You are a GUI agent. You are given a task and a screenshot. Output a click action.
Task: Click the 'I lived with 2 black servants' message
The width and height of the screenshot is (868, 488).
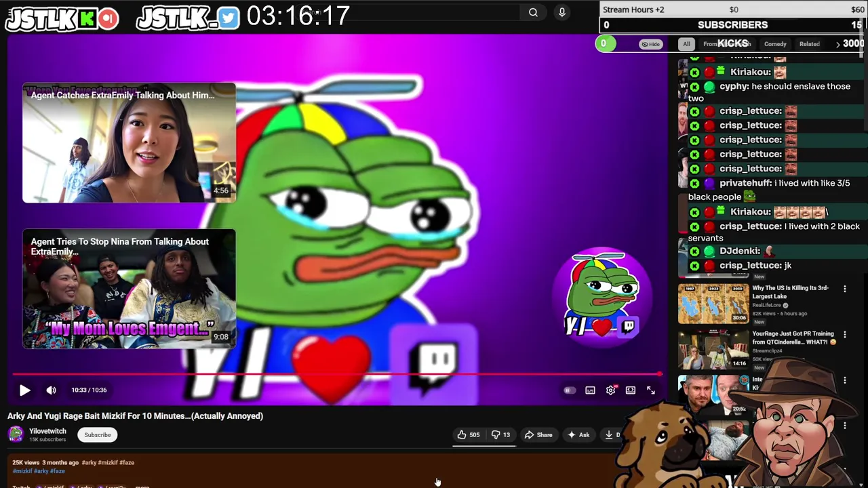coord(774,232)
